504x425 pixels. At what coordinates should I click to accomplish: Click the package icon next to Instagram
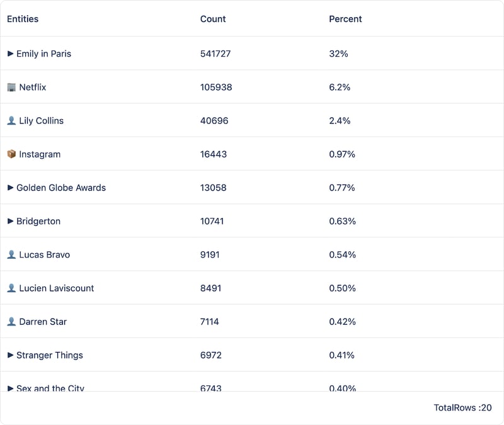(11, 154)
